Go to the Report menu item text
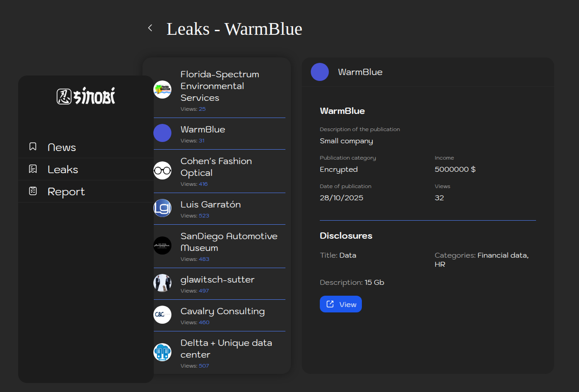 pos(66,192)
